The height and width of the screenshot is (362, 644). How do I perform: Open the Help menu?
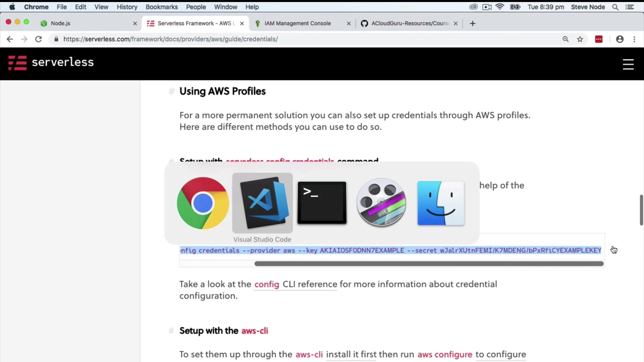(252, 7)
